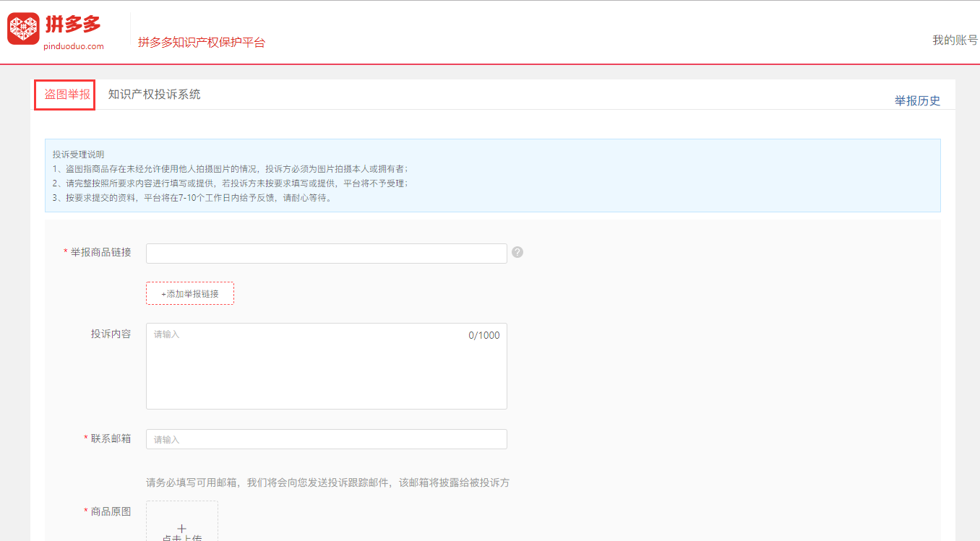Click the +添加举报链接 button
The width and height of the screenshot is (980, 541).
[x=190, y=293]
